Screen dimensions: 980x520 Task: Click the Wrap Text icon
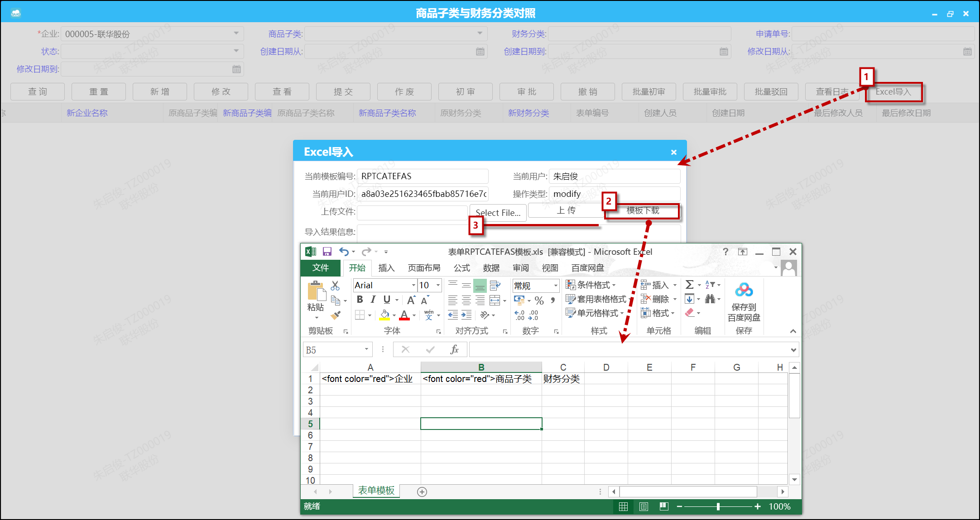(x=495, y=286)
